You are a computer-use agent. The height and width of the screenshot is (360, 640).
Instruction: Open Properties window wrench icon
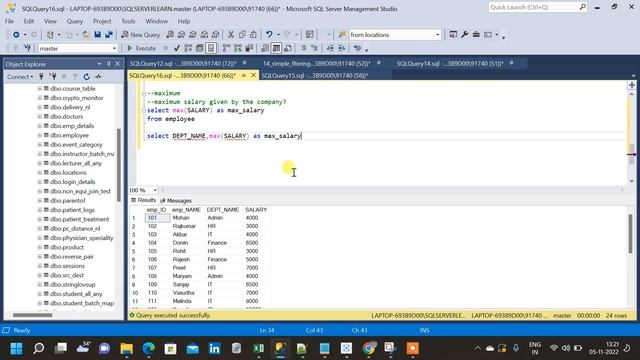click(464, 35)
